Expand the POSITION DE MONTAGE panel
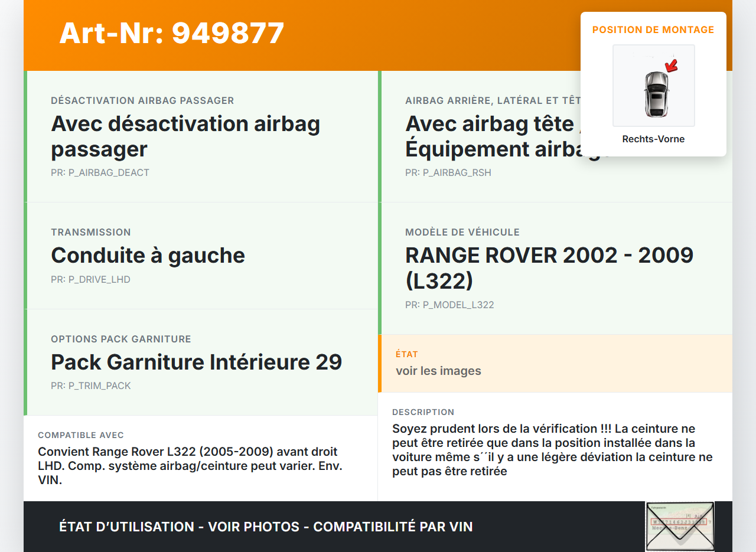 tap(653, 30)
